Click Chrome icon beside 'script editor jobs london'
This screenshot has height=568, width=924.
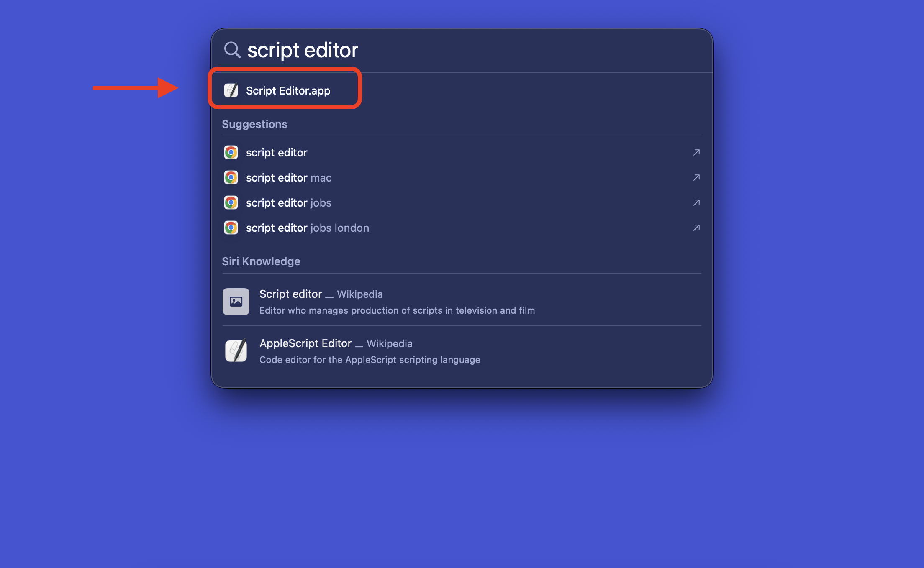pyautogui.click(x=231, y=228)
